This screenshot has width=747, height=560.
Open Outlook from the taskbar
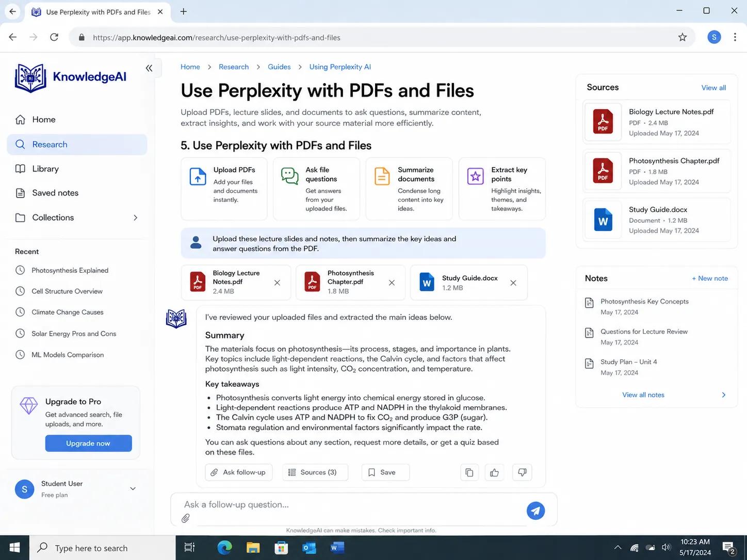click(309, 548)
